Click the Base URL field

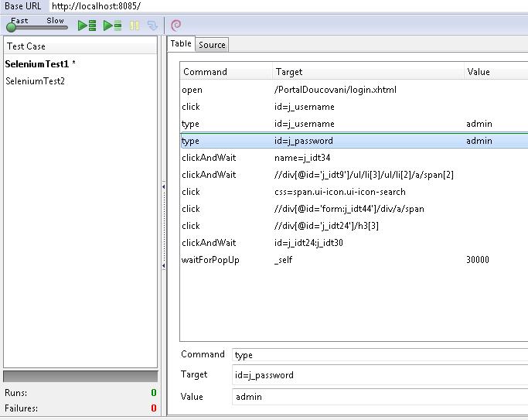290,6
